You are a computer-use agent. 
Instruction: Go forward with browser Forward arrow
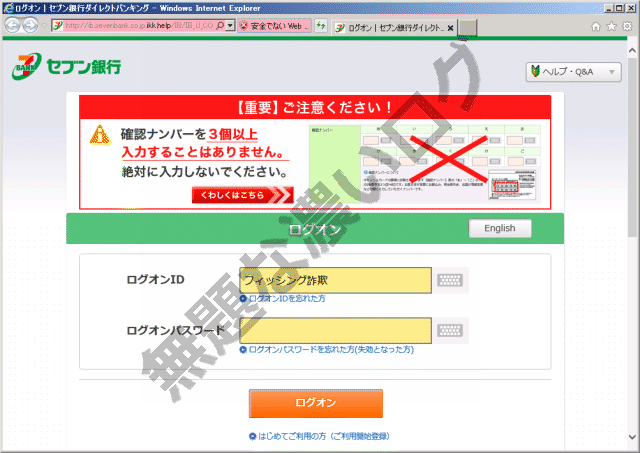click(30, 25)
